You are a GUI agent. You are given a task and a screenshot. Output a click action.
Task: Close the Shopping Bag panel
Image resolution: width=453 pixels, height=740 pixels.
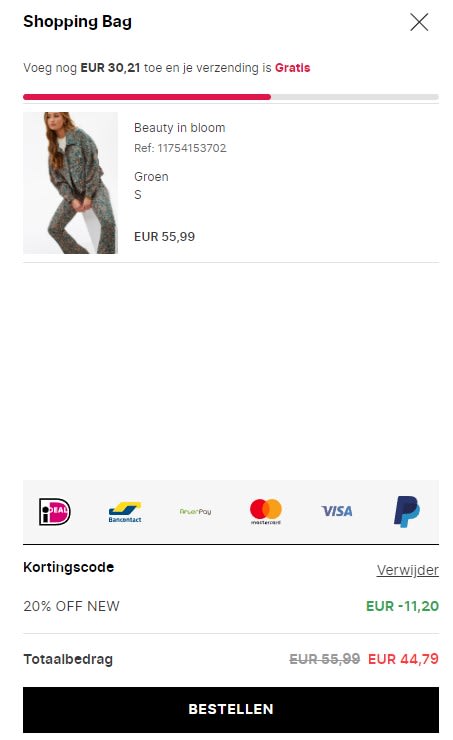tap(419, 22)
